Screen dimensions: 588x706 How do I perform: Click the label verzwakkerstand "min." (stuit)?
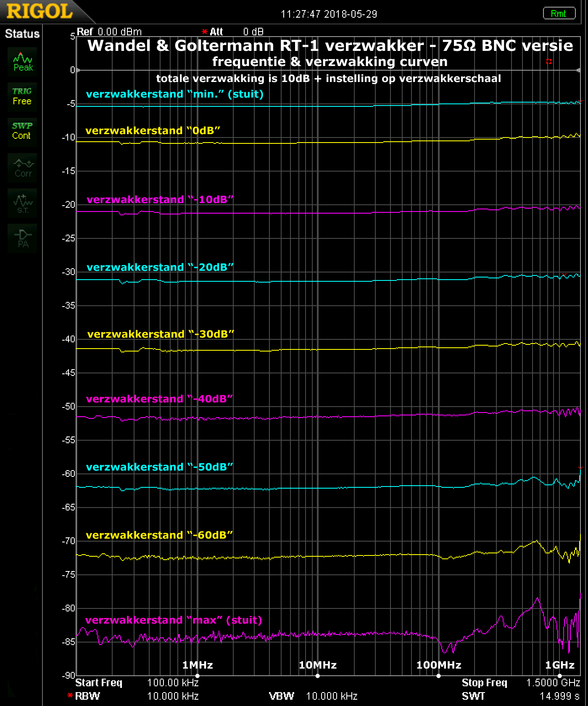pos(175,94)
